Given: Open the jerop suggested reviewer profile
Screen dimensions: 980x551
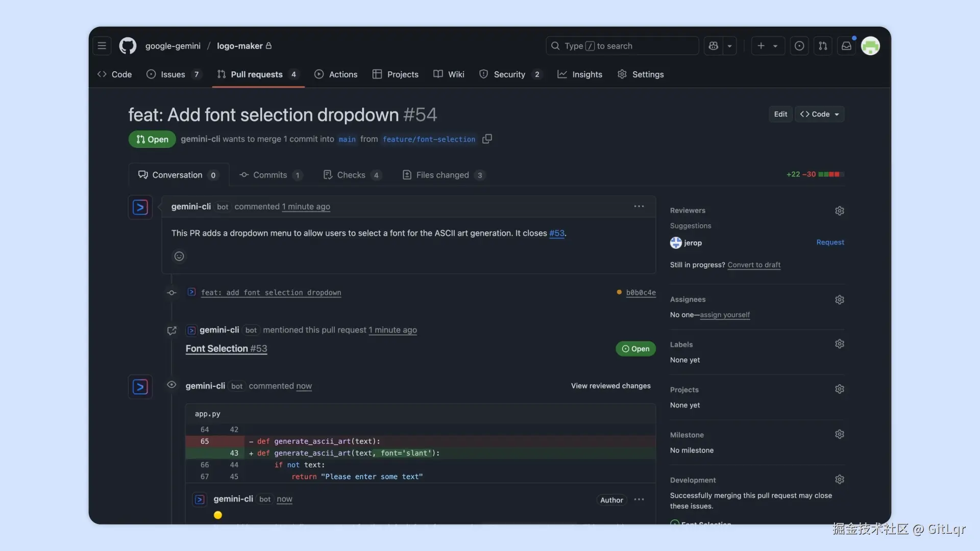Looking at the screenshot, I should pos(686,243).
